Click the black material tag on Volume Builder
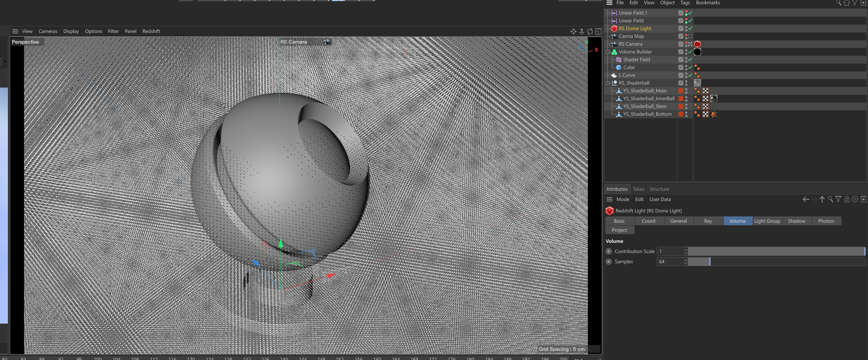868x360 pixels. pos(697,52)
